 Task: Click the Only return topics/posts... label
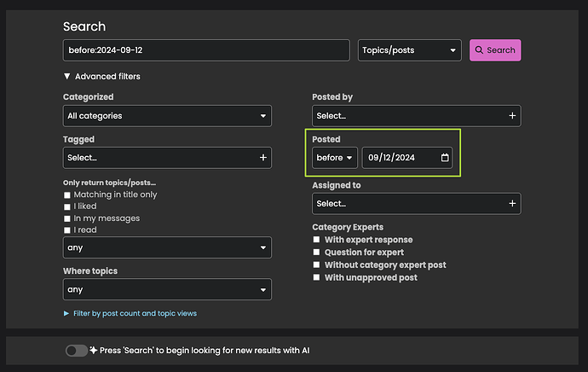[109, 183]
